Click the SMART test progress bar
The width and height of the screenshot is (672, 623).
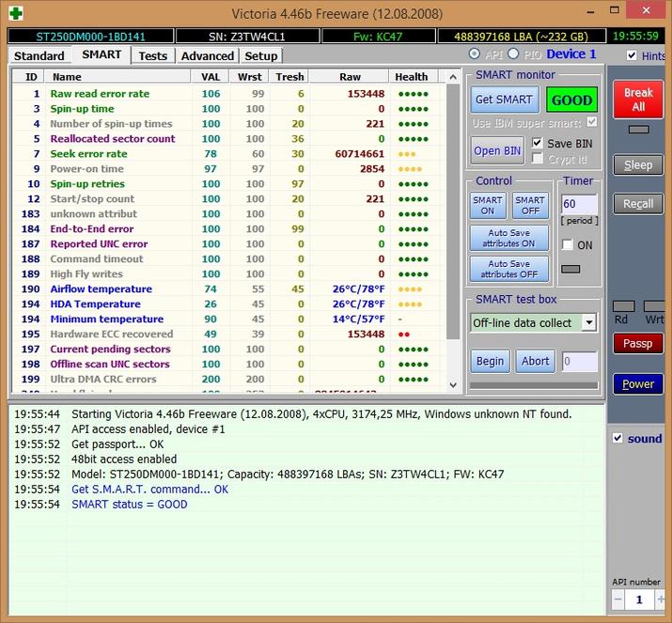click(534, 385)
